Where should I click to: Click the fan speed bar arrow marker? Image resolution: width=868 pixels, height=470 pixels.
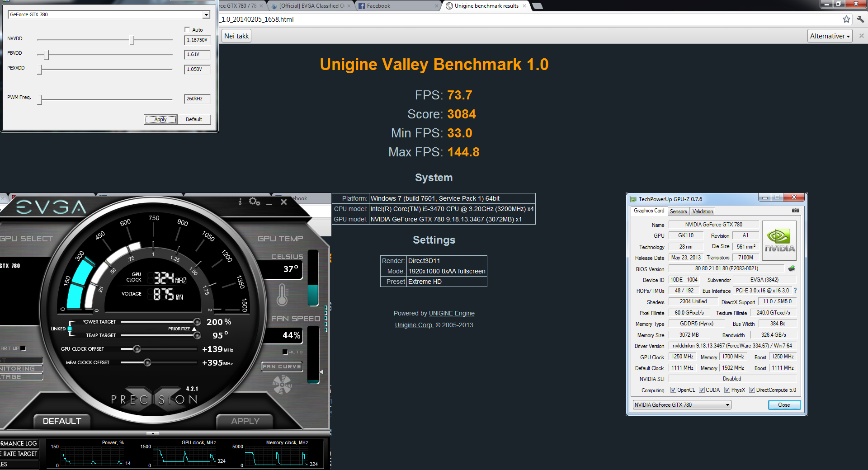(321, 372)
